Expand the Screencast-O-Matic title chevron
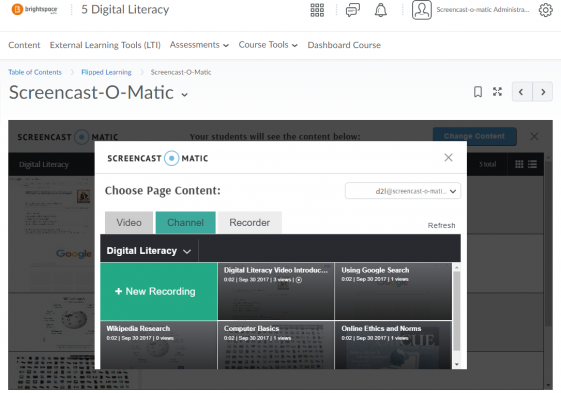Image resolution: width=561 pixels, height=393 pixels. pos(185,94)
